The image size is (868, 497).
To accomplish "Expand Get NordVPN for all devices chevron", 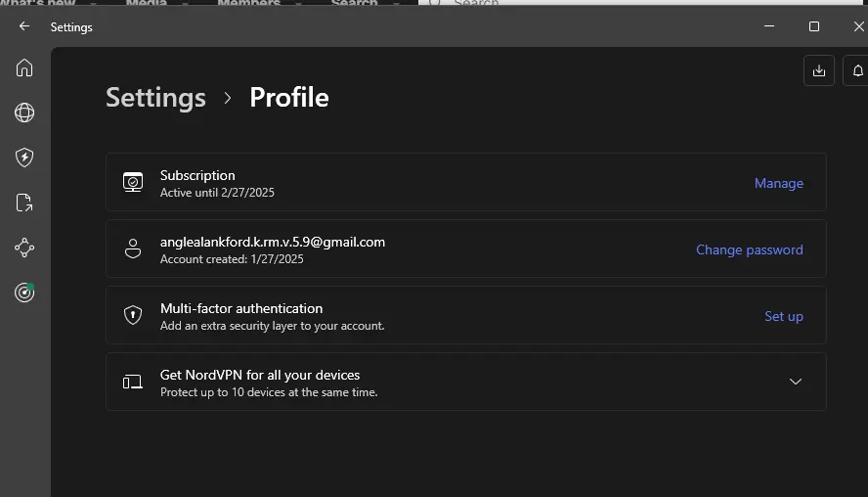I will 795,382.
